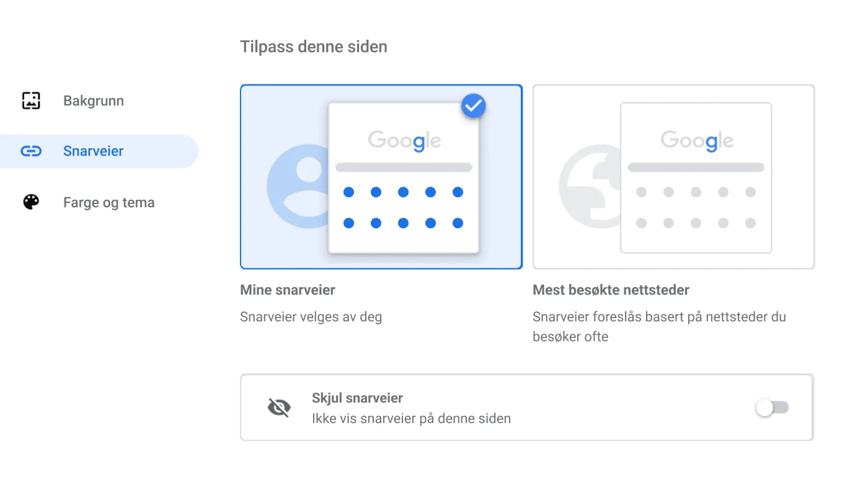Click the blue checkmark badge
This screenshot has width=868, height=488.
point(473,105)
